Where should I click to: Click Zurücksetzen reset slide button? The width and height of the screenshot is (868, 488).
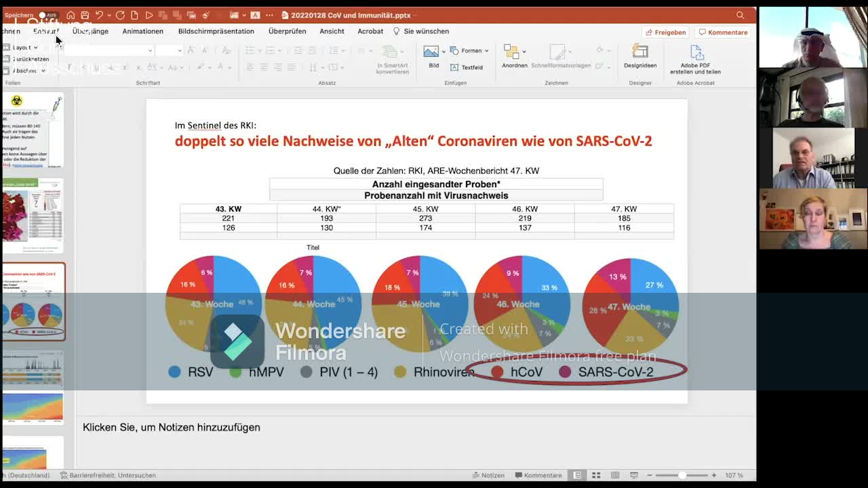pyautogui.click(x=26, y=59)
